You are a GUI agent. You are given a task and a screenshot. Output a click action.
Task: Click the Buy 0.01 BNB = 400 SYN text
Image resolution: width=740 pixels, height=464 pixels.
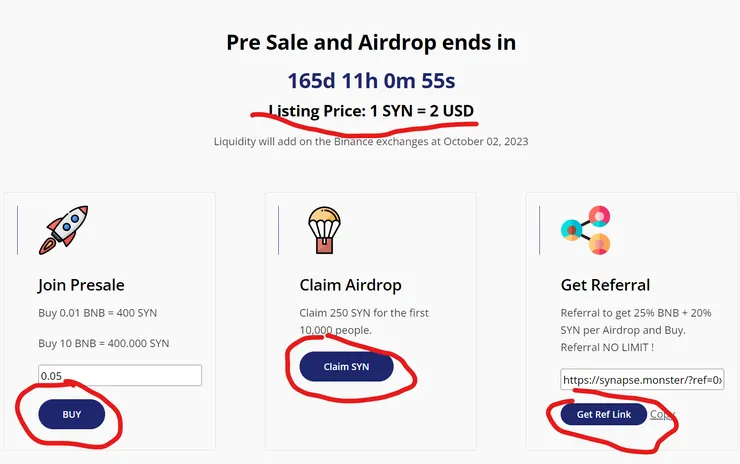pyautogui.click(x=98, y=313)
